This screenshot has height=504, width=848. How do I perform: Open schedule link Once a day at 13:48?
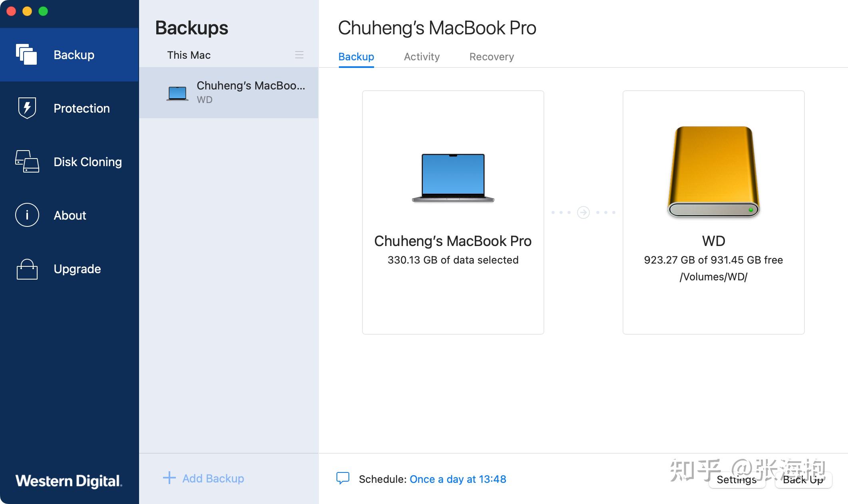458,479
